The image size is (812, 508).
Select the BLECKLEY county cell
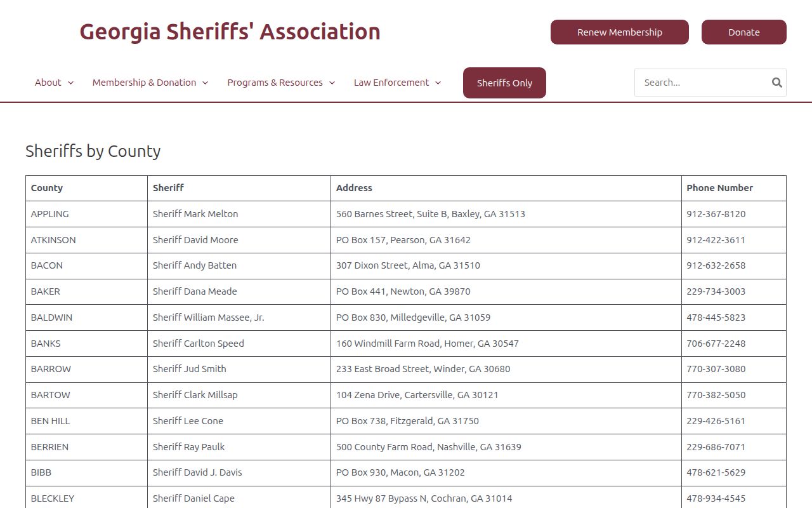point(87,498)
